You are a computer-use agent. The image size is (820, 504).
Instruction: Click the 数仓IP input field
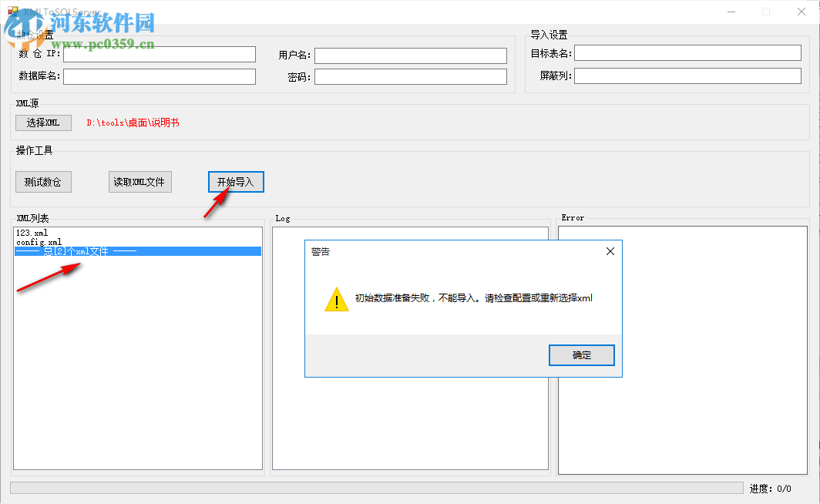pos(160,54)
